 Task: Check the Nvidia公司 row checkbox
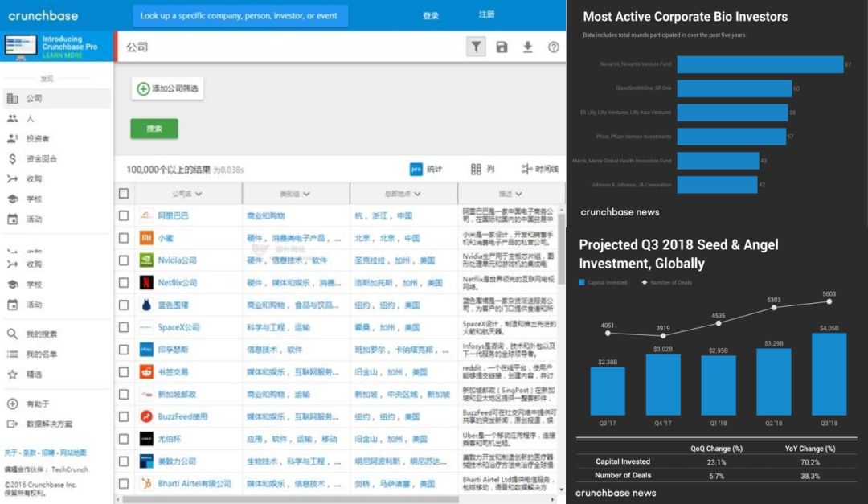click(124, 260)
